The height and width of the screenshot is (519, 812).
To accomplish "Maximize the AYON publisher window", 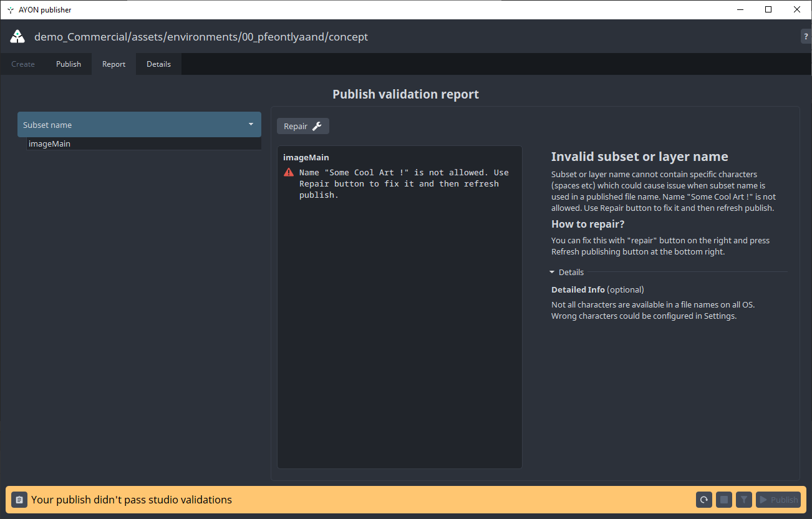I will 768,9.
